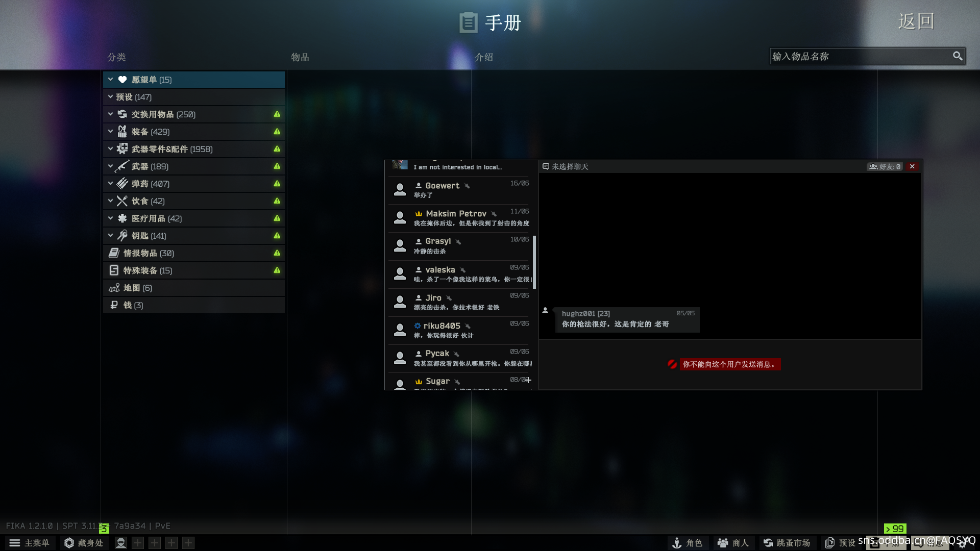The image size is (980, 551).
Task: Expand the 装备 (429) category chevron
Action: (110, 132)
